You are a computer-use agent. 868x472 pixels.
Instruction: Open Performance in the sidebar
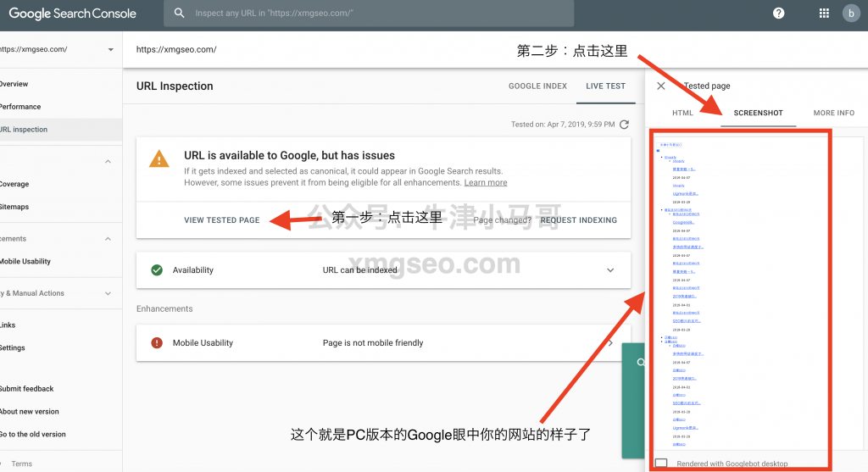(20, 107)
